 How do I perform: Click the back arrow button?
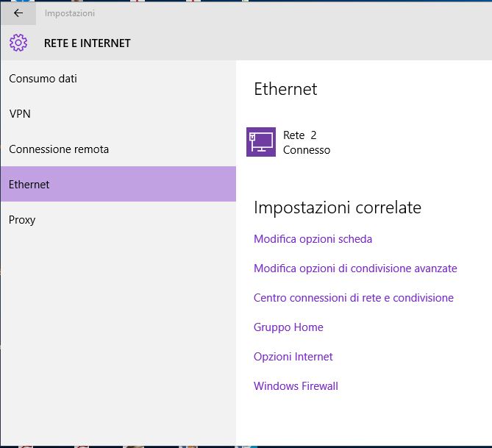pos(18,13)
